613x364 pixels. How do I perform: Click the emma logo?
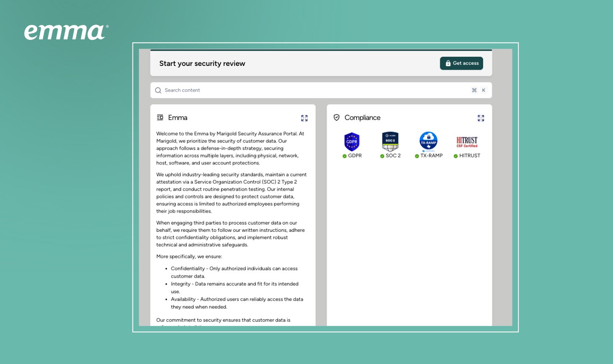[66, 32]
